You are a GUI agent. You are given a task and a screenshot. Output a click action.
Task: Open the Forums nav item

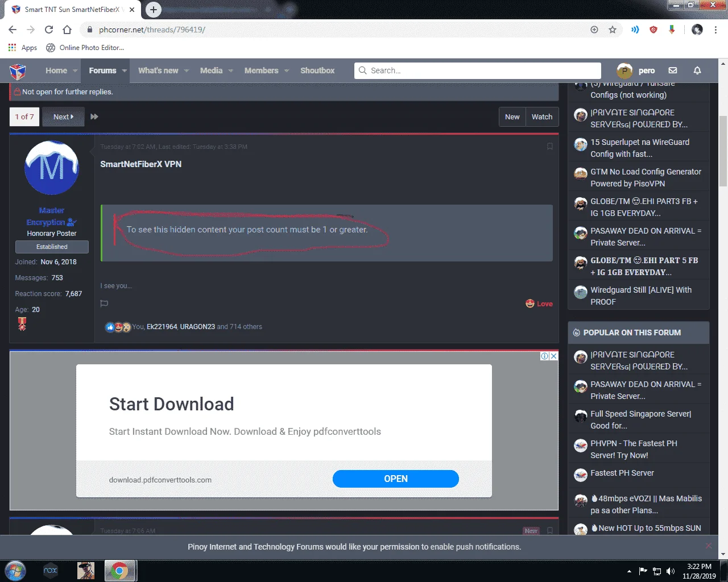click(102, 70)
